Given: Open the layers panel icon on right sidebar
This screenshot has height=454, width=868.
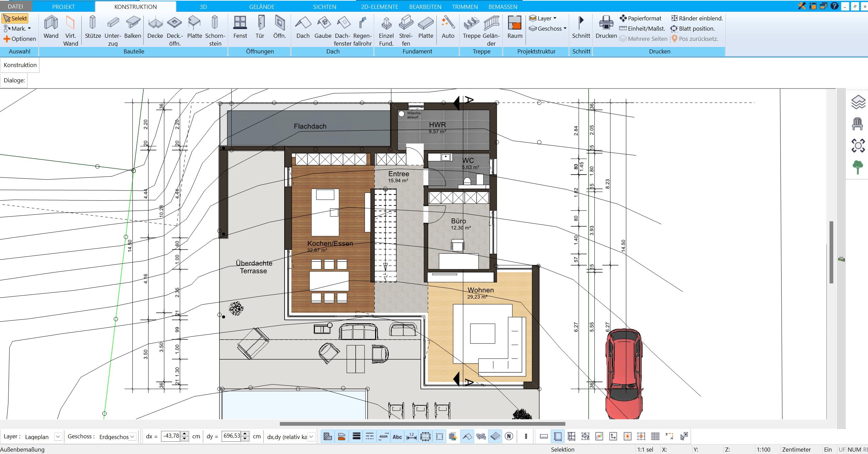Looking at the screenshot, I should point(858,102).
